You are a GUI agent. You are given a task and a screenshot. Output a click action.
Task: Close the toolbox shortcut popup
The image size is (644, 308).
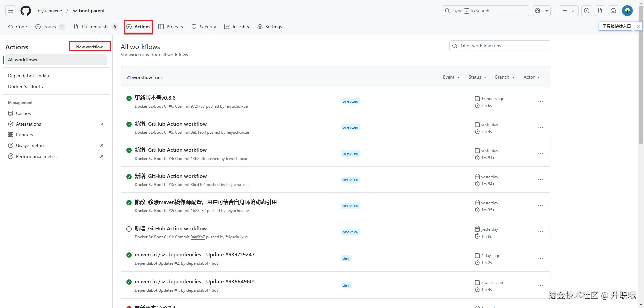(x=638, y=26)
